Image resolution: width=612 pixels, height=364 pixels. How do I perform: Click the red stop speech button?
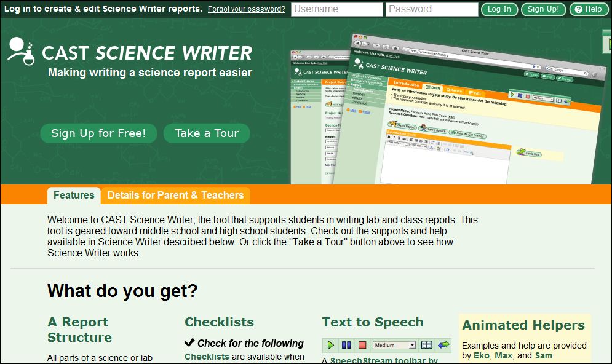coord(362,345)
